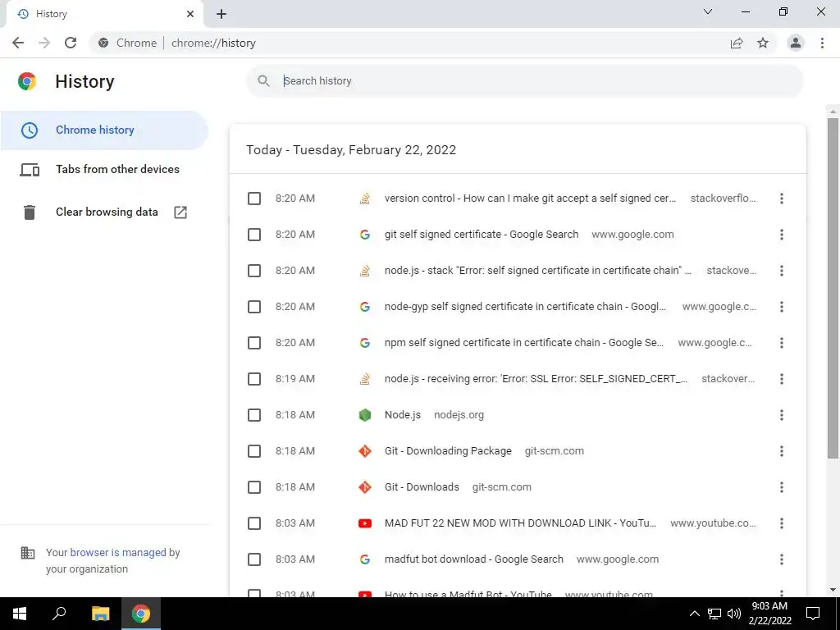
Task: Open actions menu for npm self signed entry
Action: point(782,343)
